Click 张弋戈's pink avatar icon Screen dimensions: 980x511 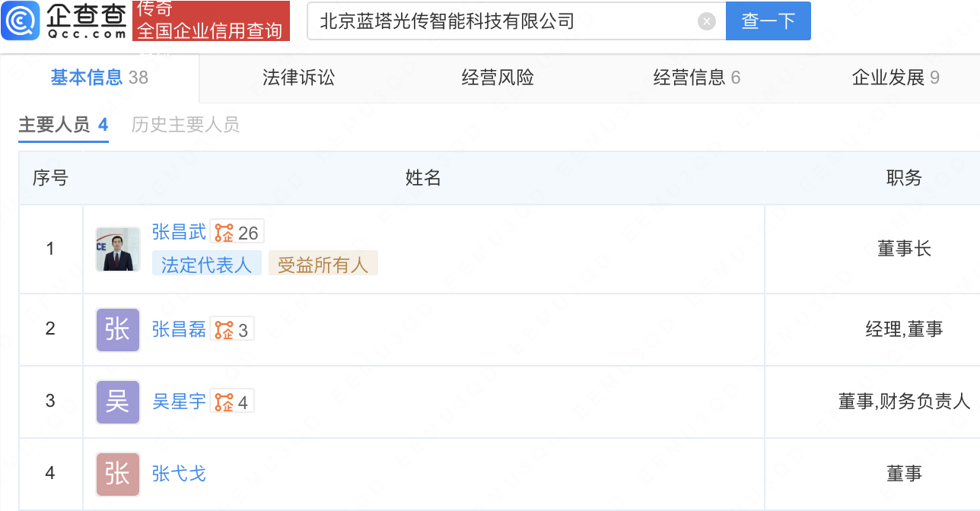118,474
